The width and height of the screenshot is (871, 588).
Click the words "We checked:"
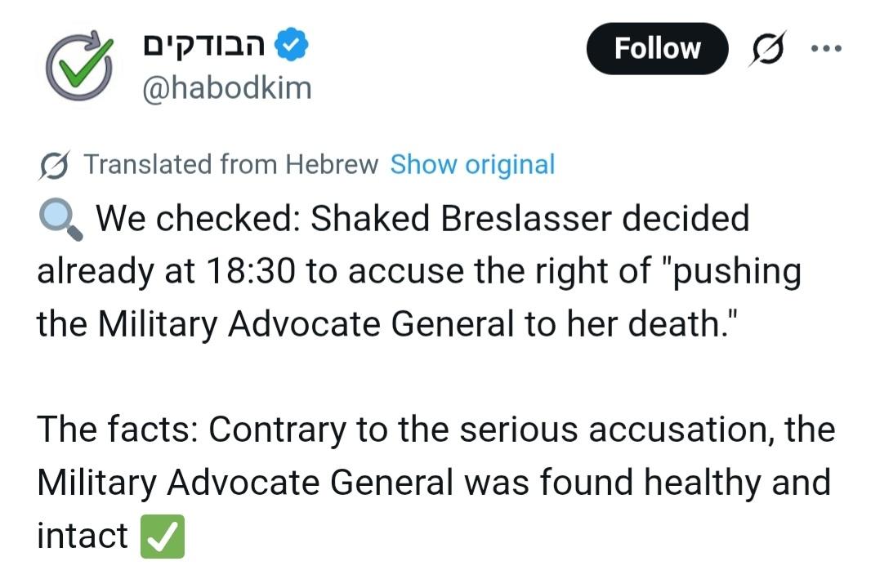(199, 219)
